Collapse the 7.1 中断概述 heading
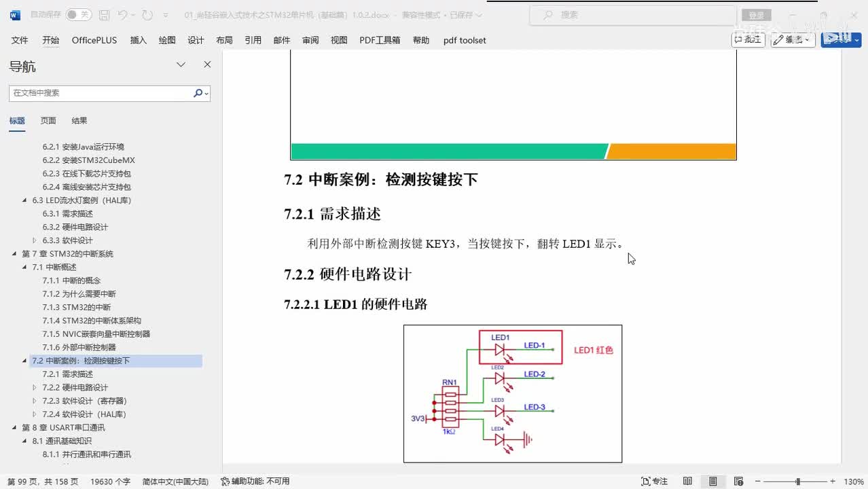This screenshot has width=868, height=489. tap(25, 267)
